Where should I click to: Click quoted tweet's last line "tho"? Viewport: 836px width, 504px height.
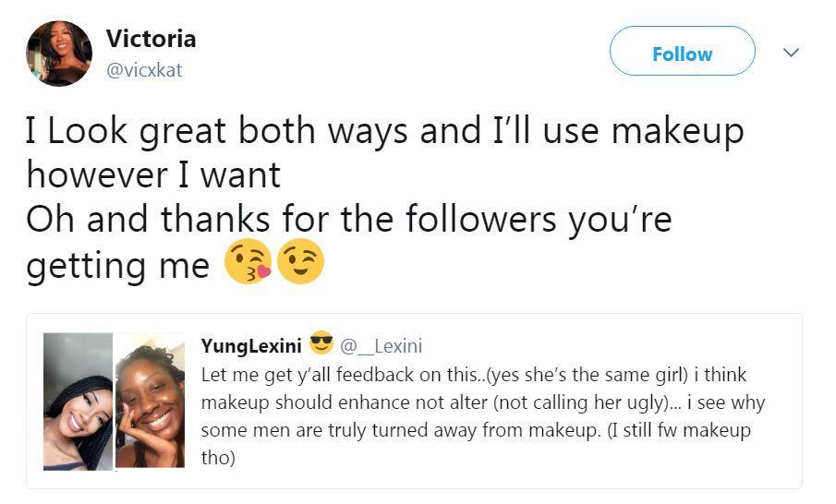click(x=217, y=458)
